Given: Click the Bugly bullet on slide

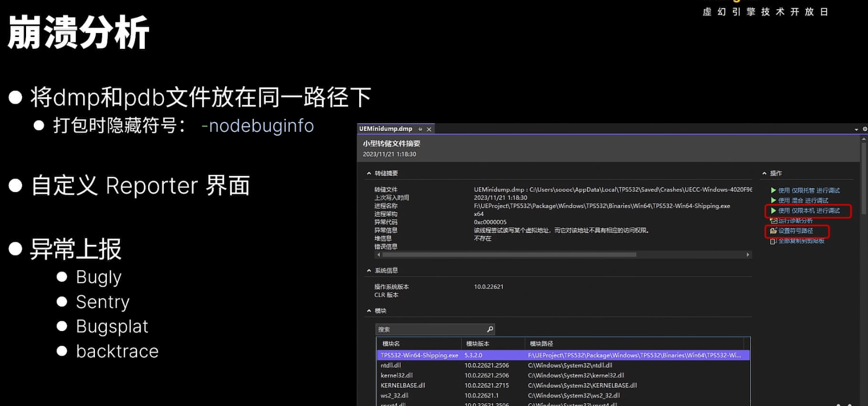Looking at the screenshot, I should (98, 277).
